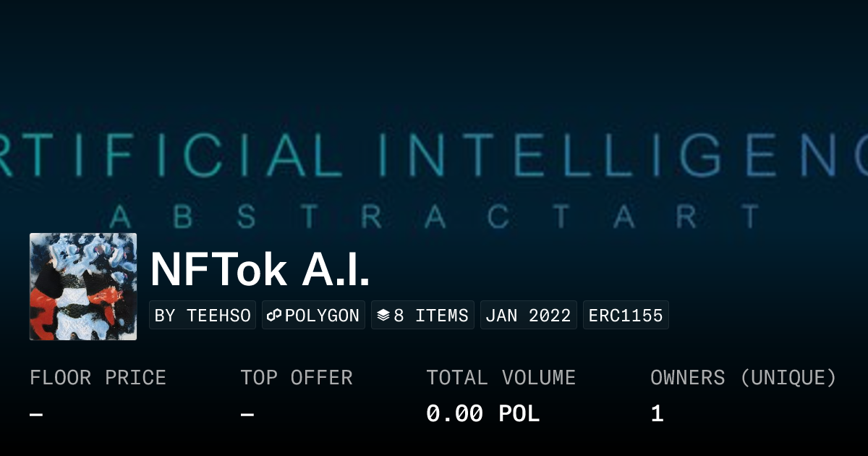Open the NFTok A.I. collection thumbnail
The image size is (868, 456).
coord(83,287)
